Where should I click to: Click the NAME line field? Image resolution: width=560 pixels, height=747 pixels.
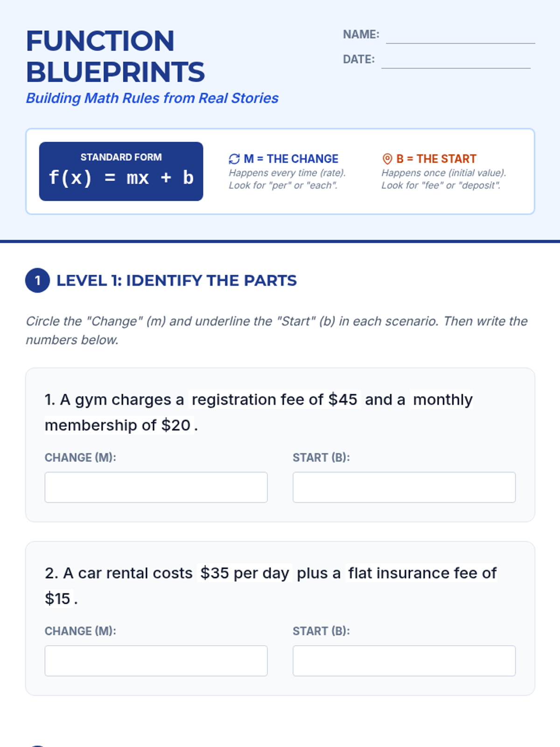point(460,35)
